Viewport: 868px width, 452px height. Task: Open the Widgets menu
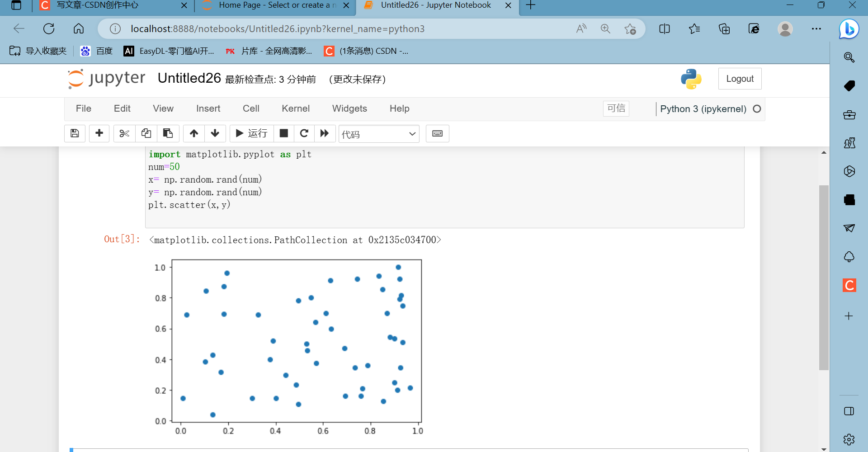349,108
